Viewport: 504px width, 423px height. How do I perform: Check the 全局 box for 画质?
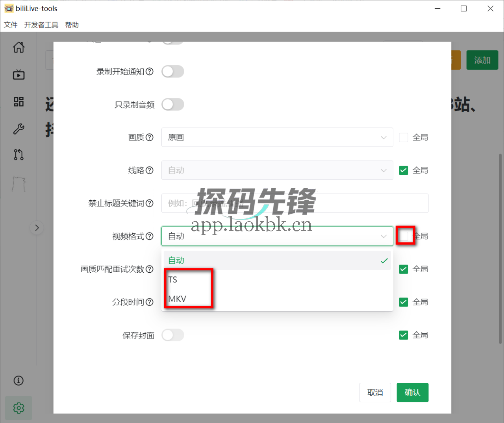pos(404,137)
